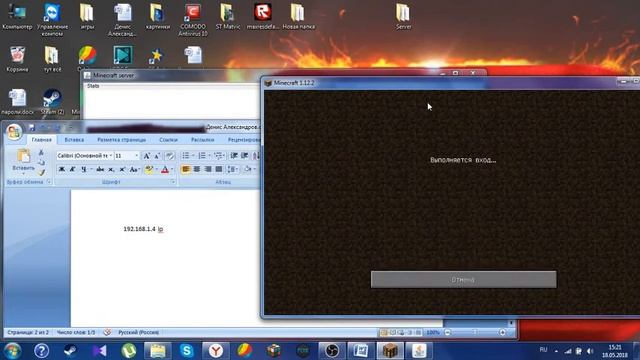Click the Yandex Browser taskbar icon
This screenshot has width=640, height=360.
pos(216,351)
